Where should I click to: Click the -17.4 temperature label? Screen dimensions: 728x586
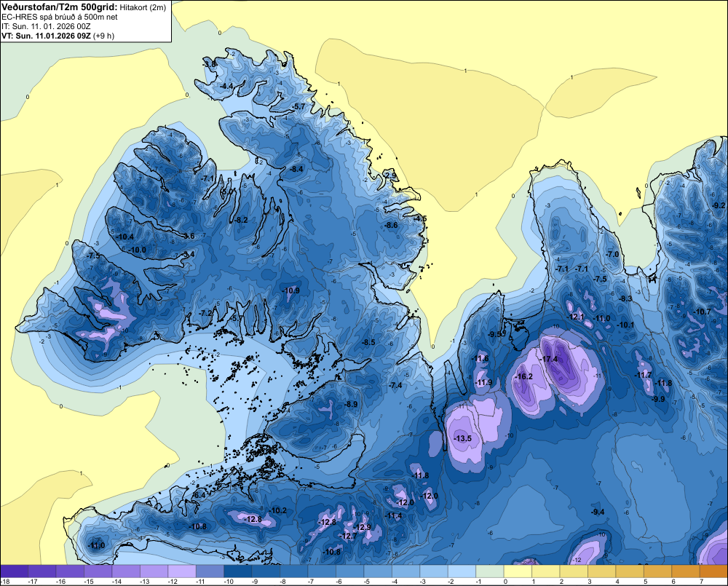pos(550,359)
